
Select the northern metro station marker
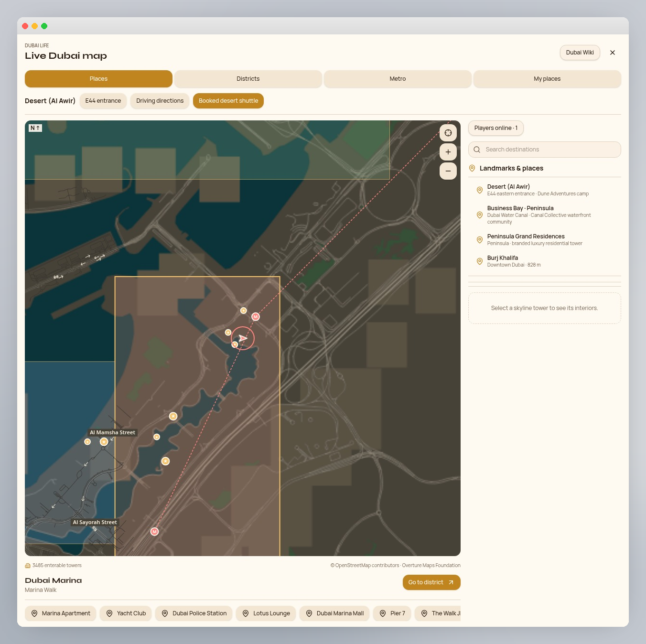(x=256, y=317)
